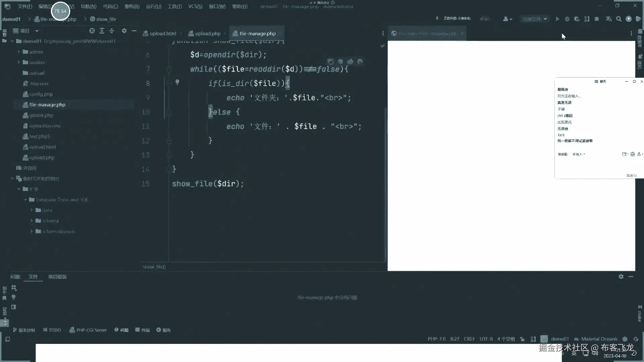Viewport: 644px width, 362px height.
Task: Open PHP-CGI Server tool window button
Action: (x=88, y=330)
